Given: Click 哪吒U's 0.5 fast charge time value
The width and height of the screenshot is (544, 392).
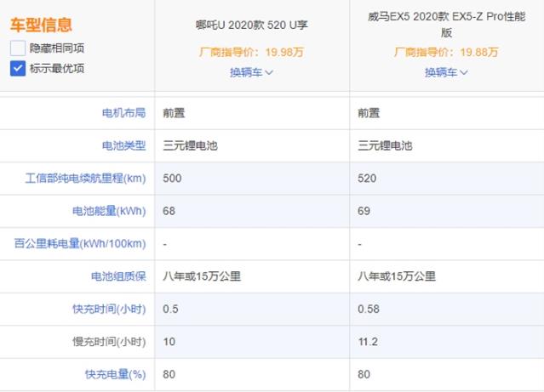Looking at the screenshot, I should click(x=171, y=309).
